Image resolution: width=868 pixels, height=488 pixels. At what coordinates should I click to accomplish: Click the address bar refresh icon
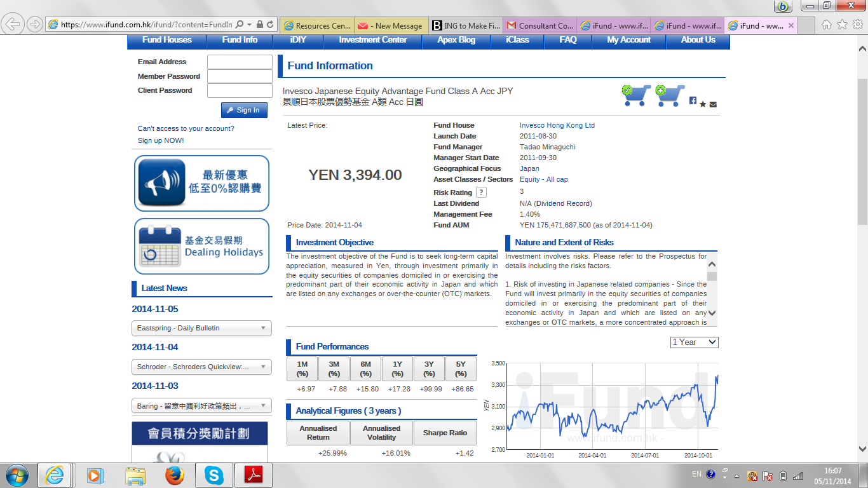[271, 25]
